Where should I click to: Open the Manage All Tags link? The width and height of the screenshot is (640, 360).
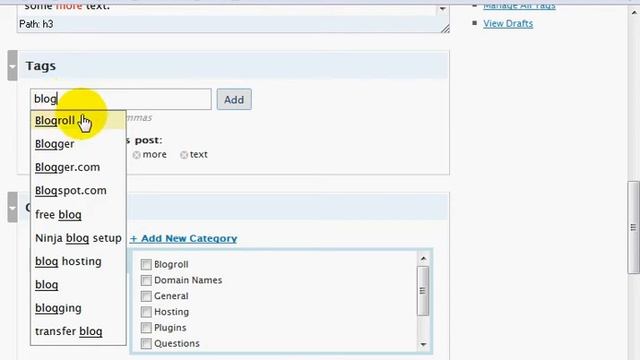519,5
